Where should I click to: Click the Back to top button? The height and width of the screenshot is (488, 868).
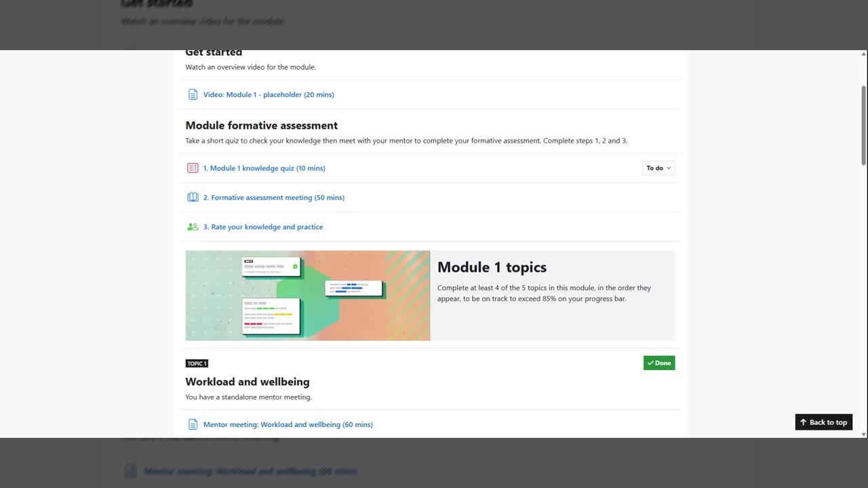click(823, 422)
